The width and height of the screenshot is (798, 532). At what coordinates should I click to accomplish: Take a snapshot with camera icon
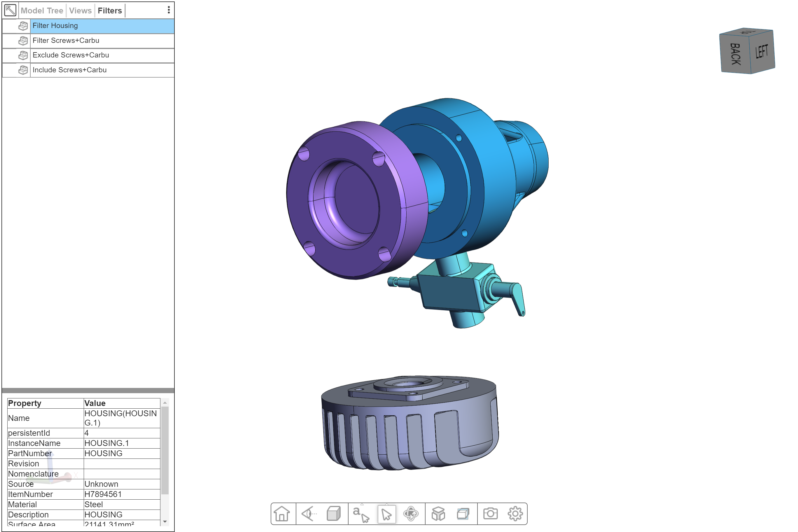click(490, 514)
